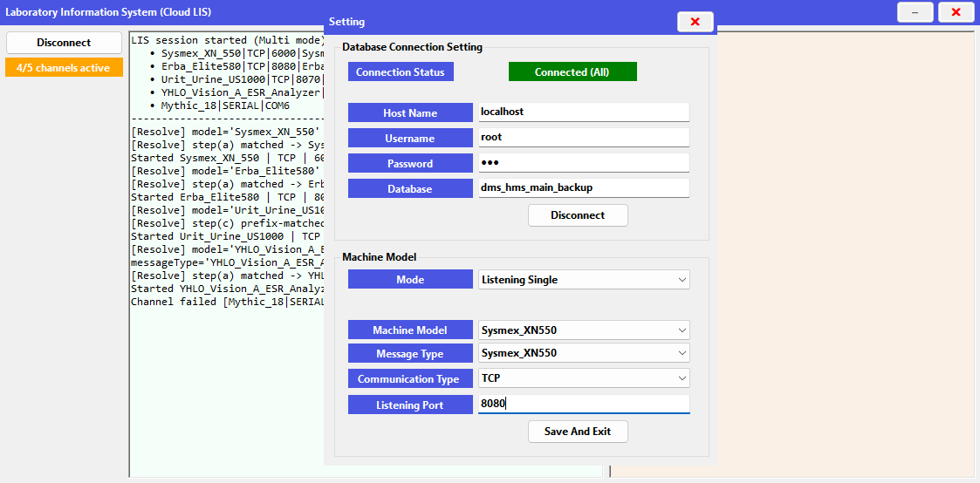Screen dimensions: 980x483
Task: Click the Setting dialog title bar text
Action: pyautogui.click(x=346, y=22)
